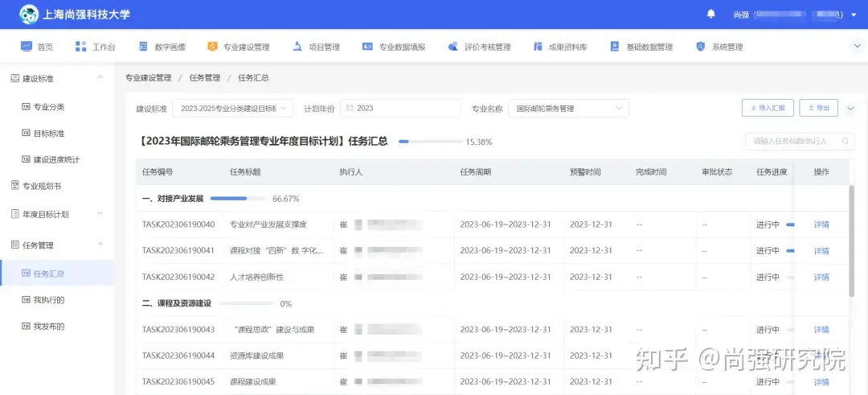868x395 pixels.
Task: Open 详情 for TASK202306190040
Action: tap(821, 224)
